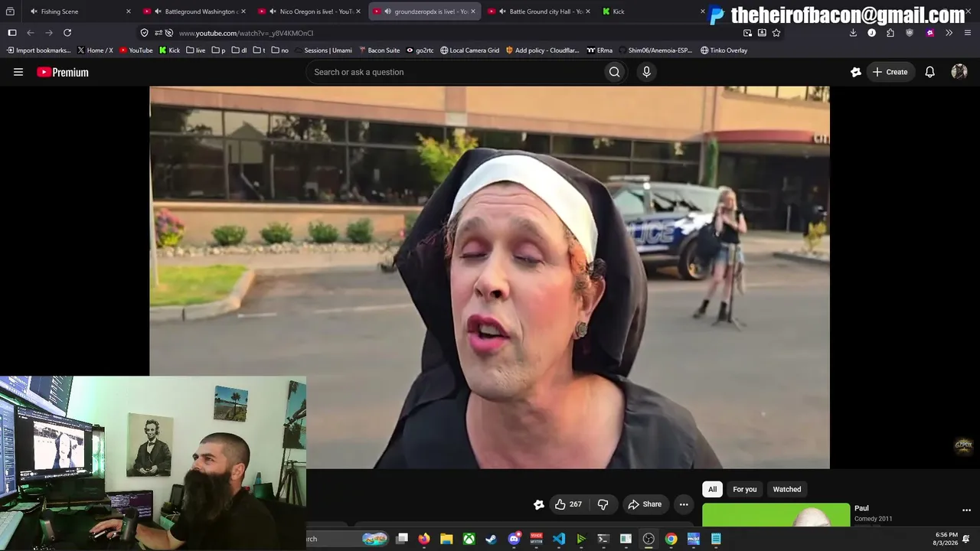Open Google Chrome from the taskbar

pyautogui.click(x=671, y=539)
